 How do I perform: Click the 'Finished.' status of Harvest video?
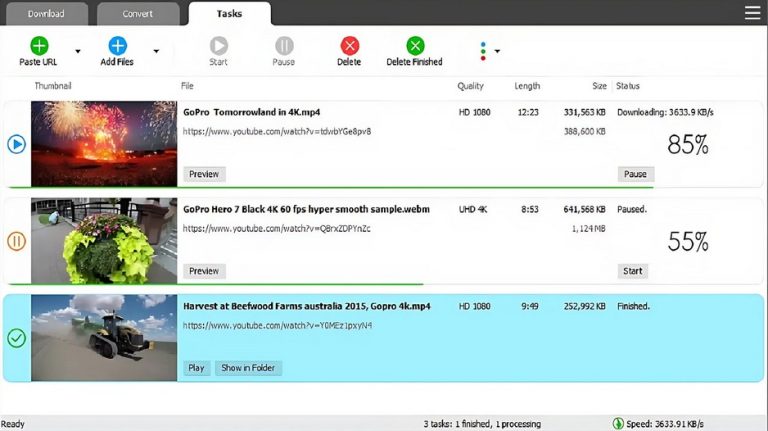click(x=633, y=306)
